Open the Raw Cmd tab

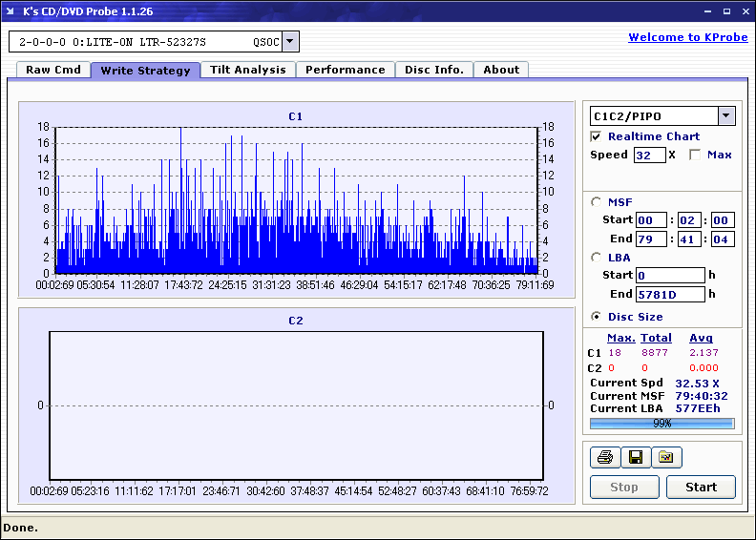click(x=53, y=70)
